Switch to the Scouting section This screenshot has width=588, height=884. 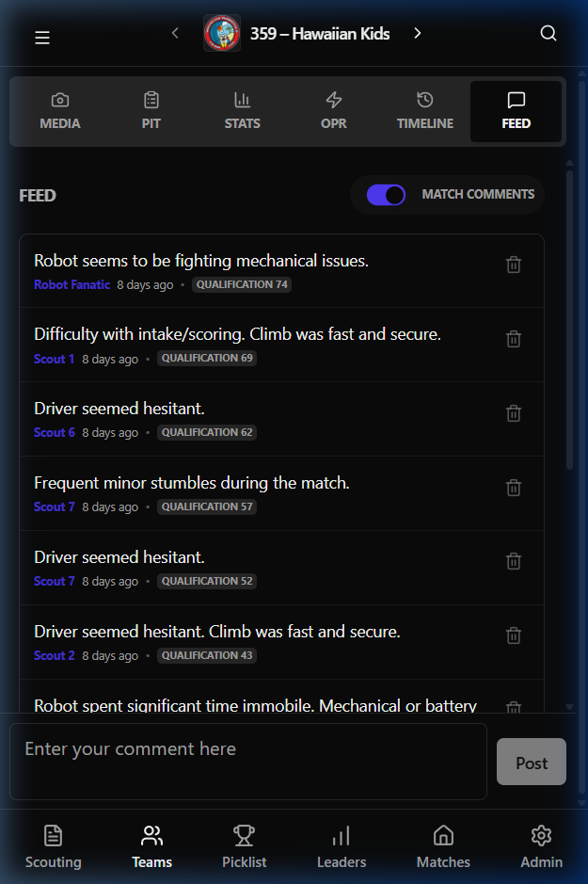tap(53, 836)
